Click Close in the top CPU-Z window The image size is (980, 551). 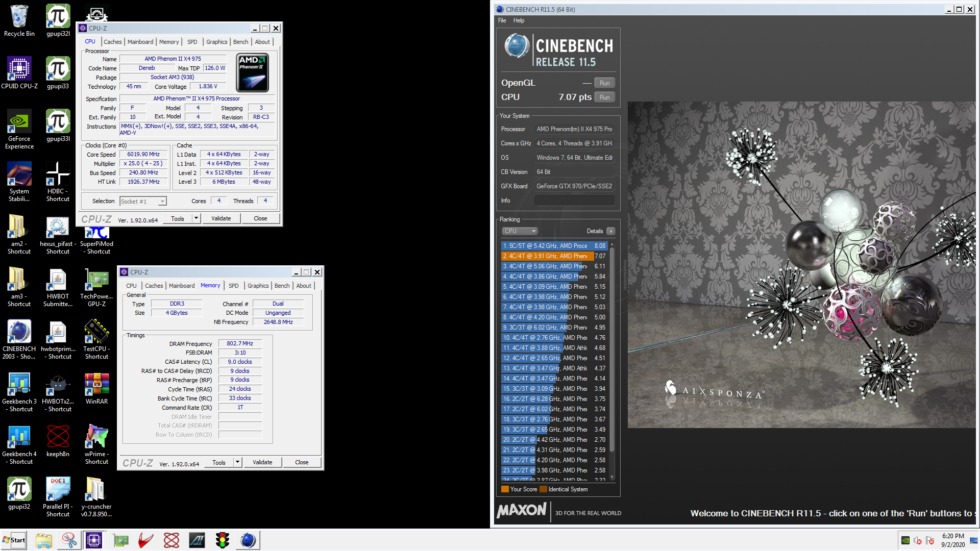tap(260, 218)
